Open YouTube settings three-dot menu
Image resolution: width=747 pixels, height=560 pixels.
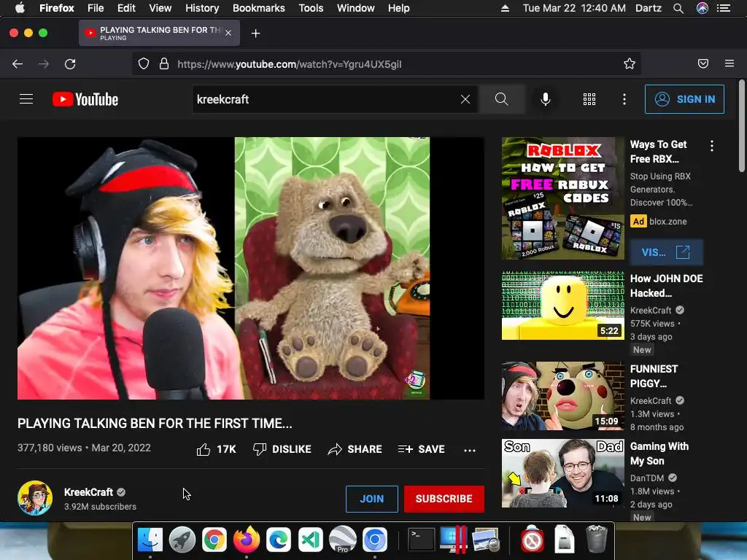point(624,99)
